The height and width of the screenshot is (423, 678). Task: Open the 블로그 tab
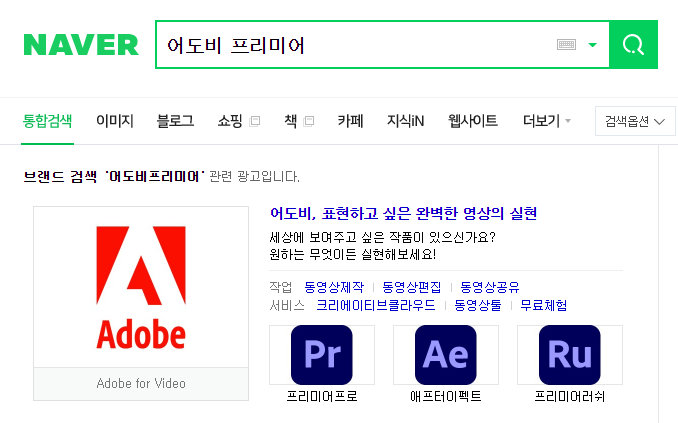pos(175,121)
